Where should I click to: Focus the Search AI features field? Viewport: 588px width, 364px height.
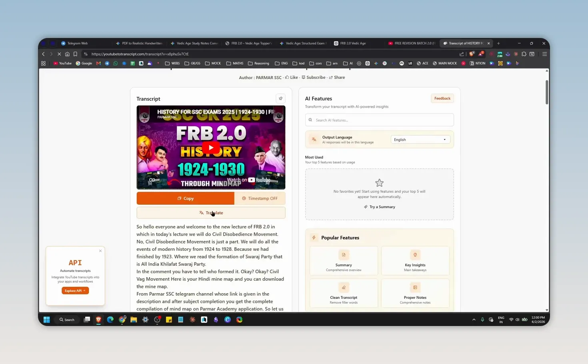click(x=379, y=120)
